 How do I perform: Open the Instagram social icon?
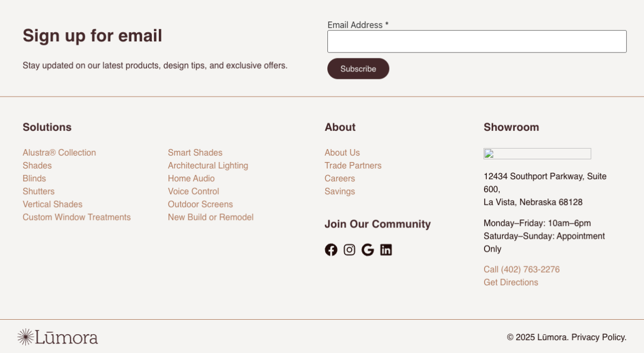[349, 250]
